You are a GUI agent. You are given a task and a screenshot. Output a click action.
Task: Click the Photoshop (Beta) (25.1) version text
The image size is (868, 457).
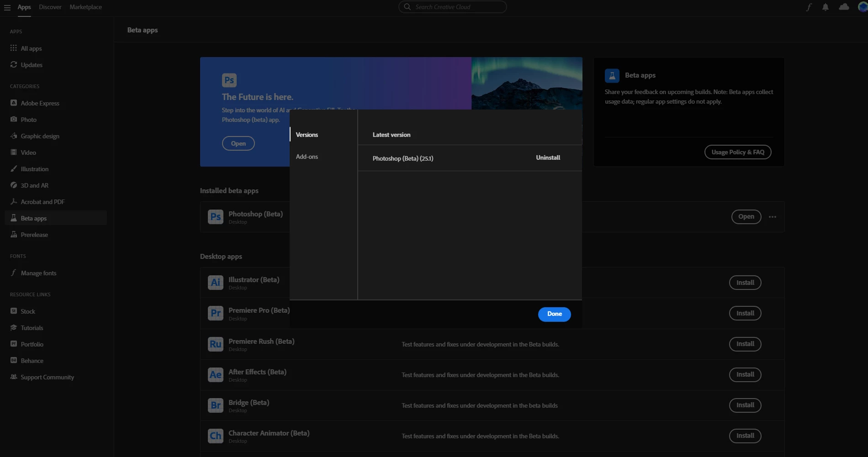point(403,158)
